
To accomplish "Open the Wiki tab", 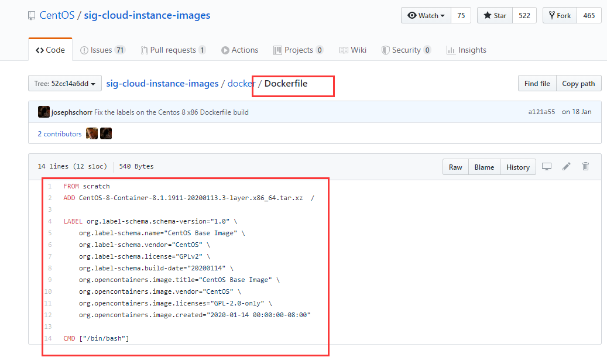I will (x=352, y=50).
